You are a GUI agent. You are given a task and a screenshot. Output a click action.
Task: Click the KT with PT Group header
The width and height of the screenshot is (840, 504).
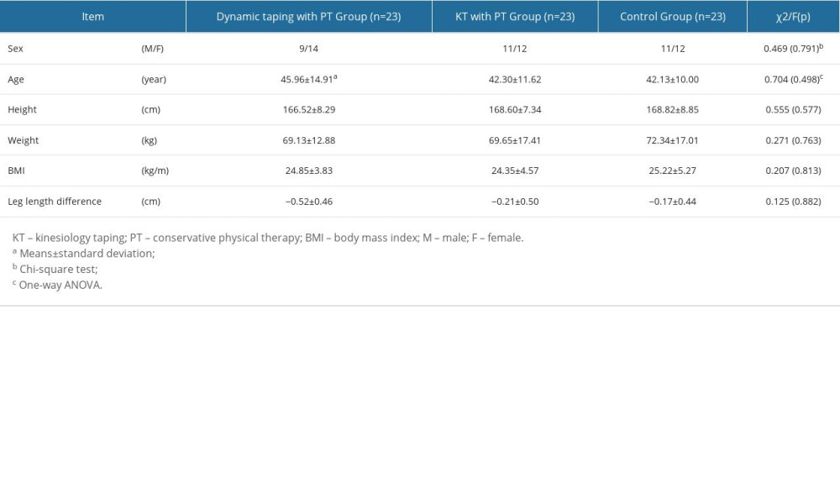pos(514,16)
